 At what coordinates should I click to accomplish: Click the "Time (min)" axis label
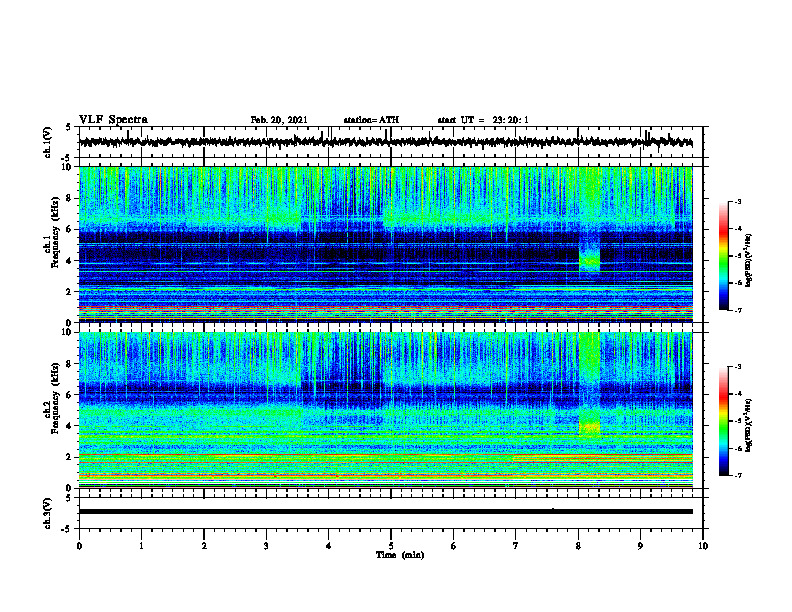(x=400, y=555)
